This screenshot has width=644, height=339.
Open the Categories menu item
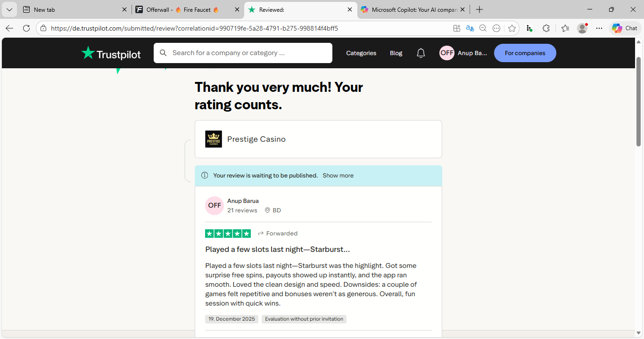click(x=361, y=53)
